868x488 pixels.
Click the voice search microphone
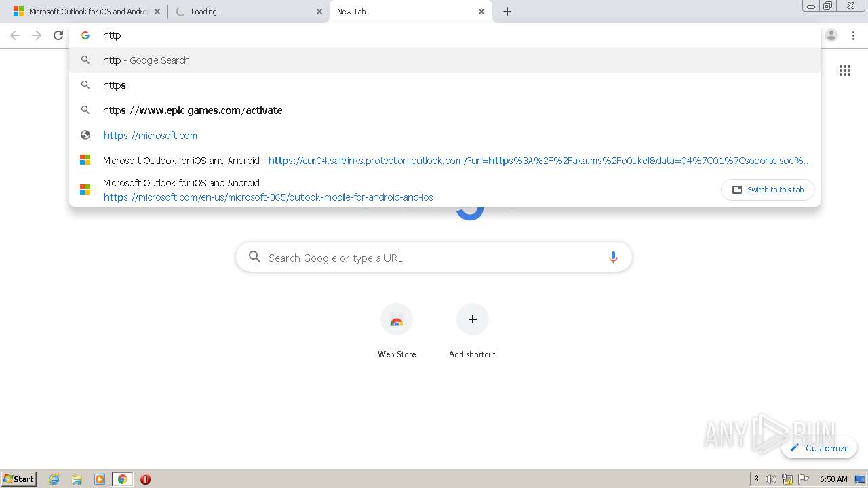(613, 258)
